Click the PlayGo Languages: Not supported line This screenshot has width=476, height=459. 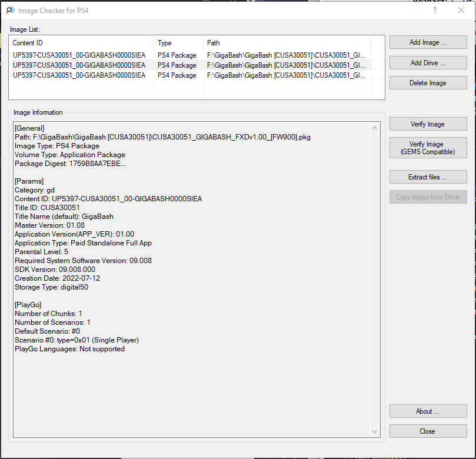[x=69, y=349]
